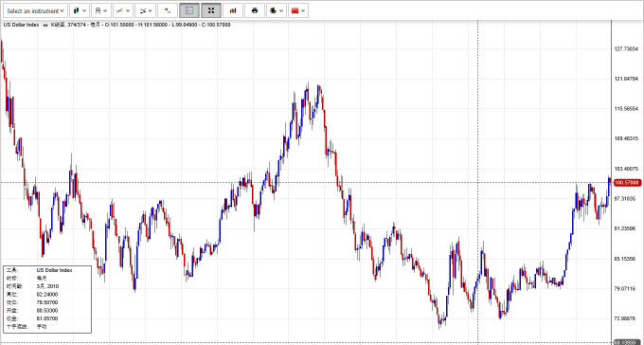The width and height of the screenshot is (644, 345).
Task: Open the monthly timeframe dropdown
Action: [101, 11]
